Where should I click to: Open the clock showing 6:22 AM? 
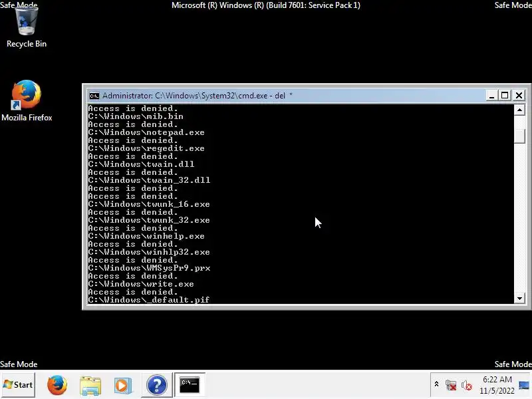[x=497, y=380]
